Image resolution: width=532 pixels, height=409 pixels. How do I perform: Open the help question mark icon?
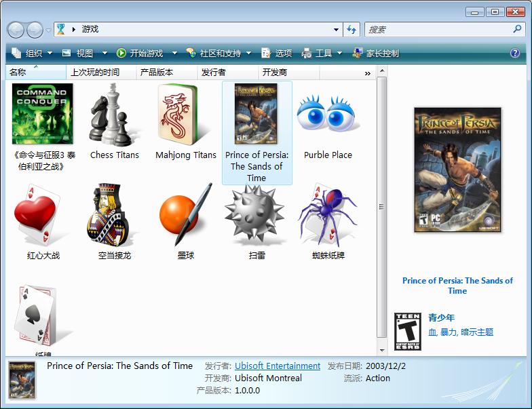pos(514,53)
